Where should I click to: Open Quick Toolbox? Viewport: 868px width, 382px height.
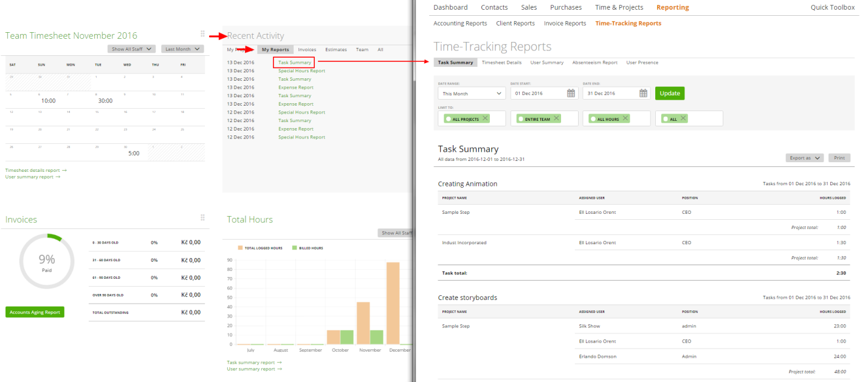833,7
